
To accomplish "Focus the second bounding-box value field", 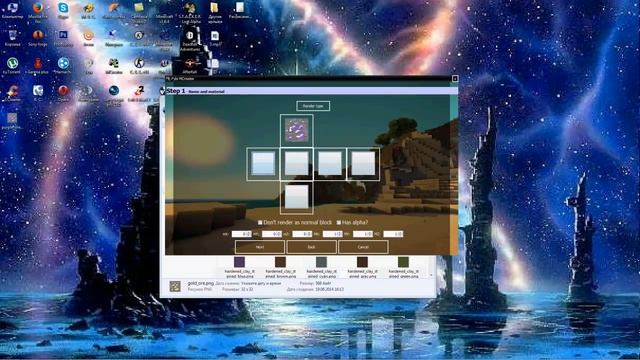I will point(272,234).
